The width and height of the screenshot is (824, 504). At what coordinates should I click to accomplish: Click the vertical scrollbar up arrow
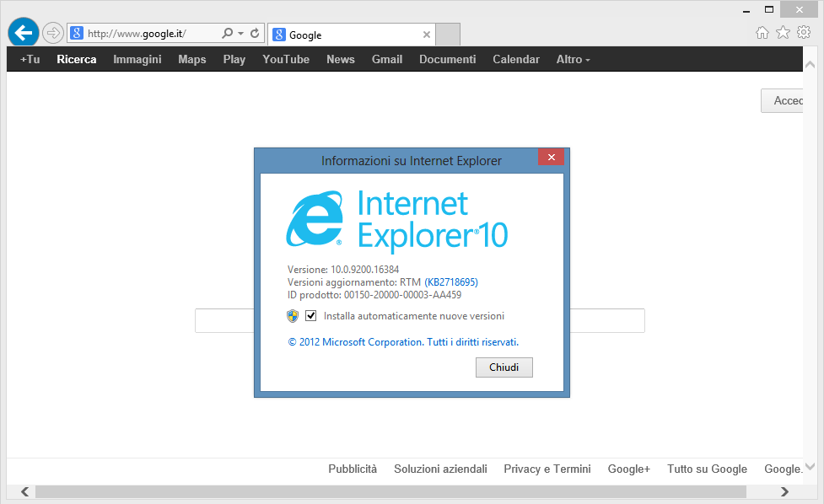(x=810, y=65)
